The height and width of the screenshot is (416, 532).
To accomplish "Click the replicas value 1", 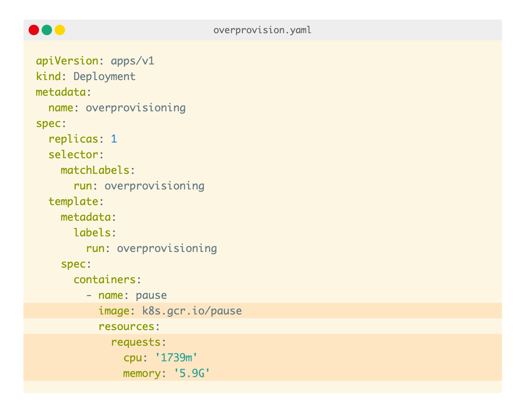I will (x=114, y=139).
